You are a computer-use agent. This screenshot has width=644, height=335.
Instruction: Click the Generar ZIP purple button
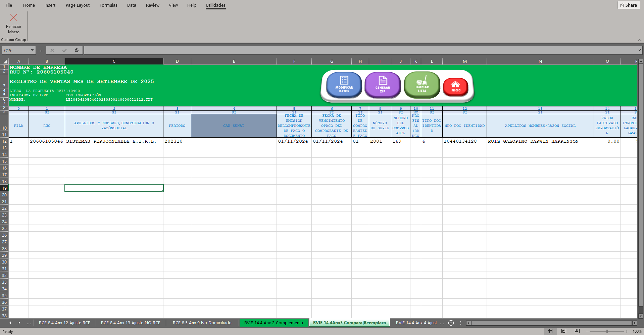coord(383,85)
